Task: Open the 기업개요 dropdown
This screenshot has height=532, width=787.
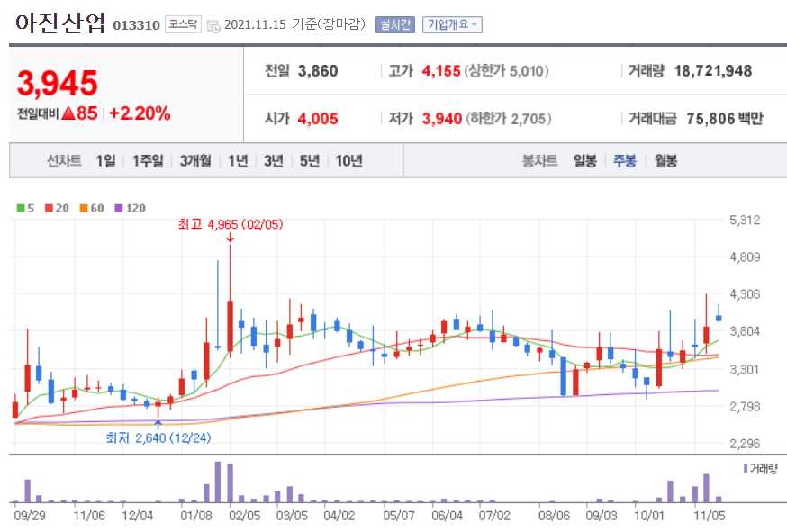Action: click(x=452, y=24)
